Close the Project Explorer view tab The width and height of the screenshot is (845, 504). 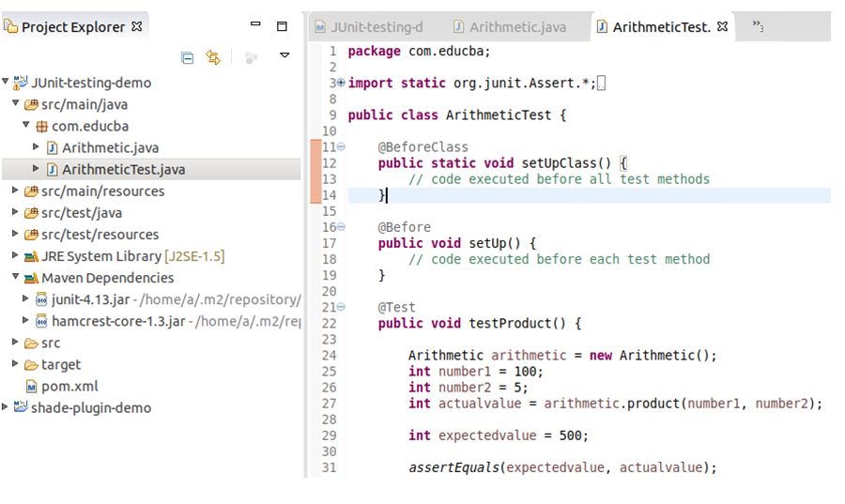tap(137, 27)
